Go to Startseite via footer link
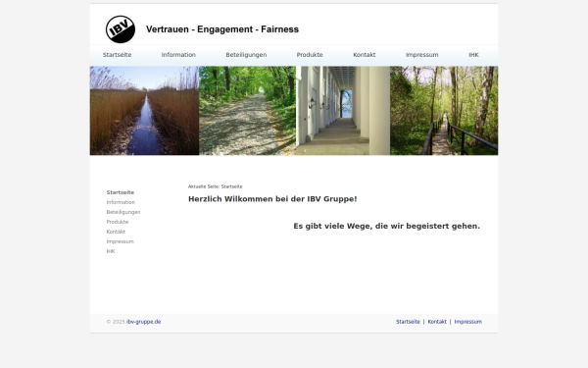The height and width of the screenshot is (368, 588). click(408, 322)
